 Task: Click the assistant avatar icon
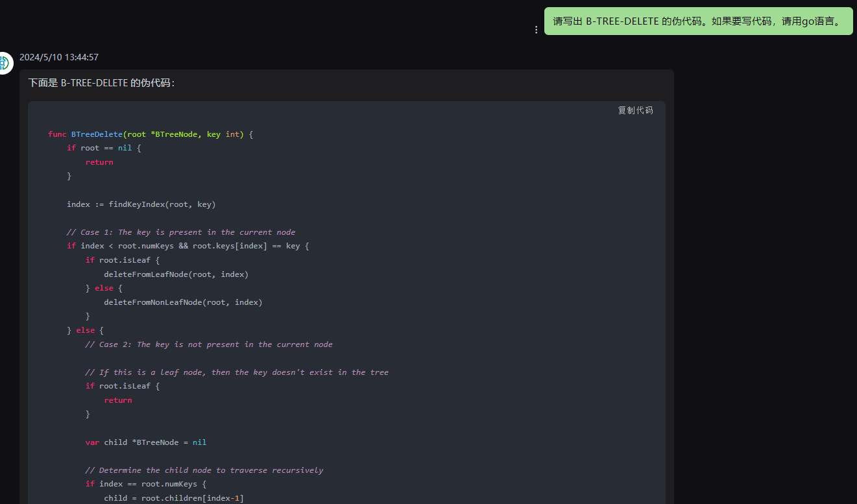pos(5,63)
